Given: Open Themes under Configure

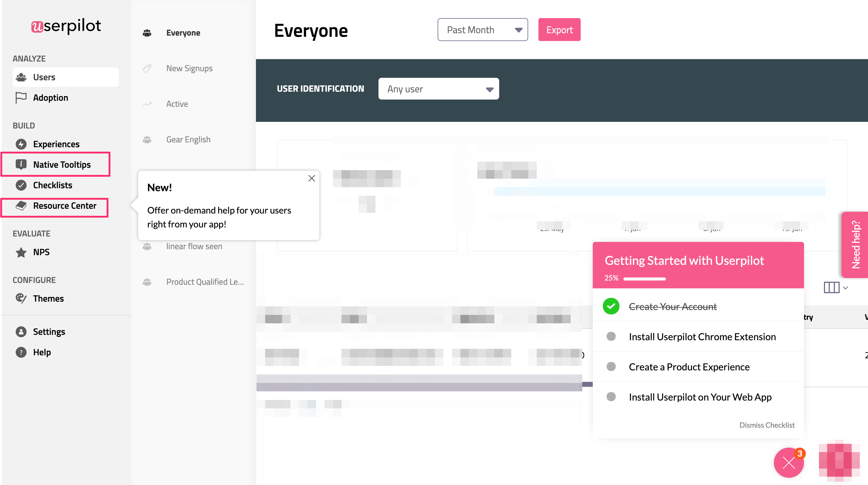Looking at the screenshot, I should click(48, 298).
